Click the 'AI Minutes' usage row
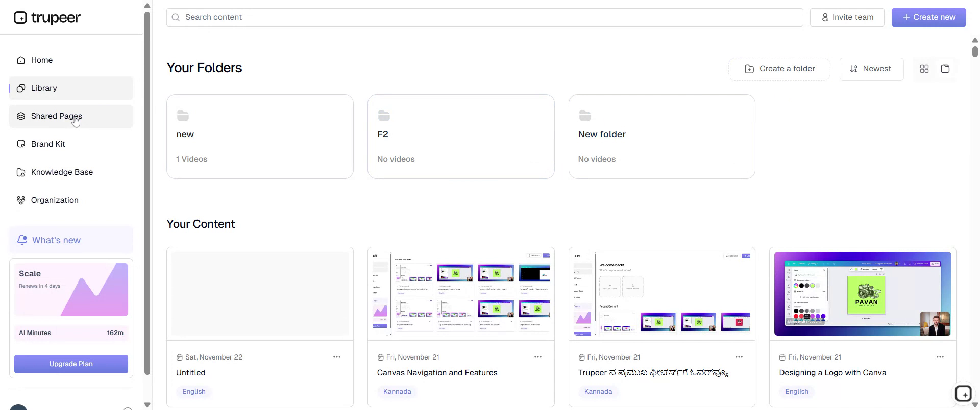 click(x=71, y=333)
